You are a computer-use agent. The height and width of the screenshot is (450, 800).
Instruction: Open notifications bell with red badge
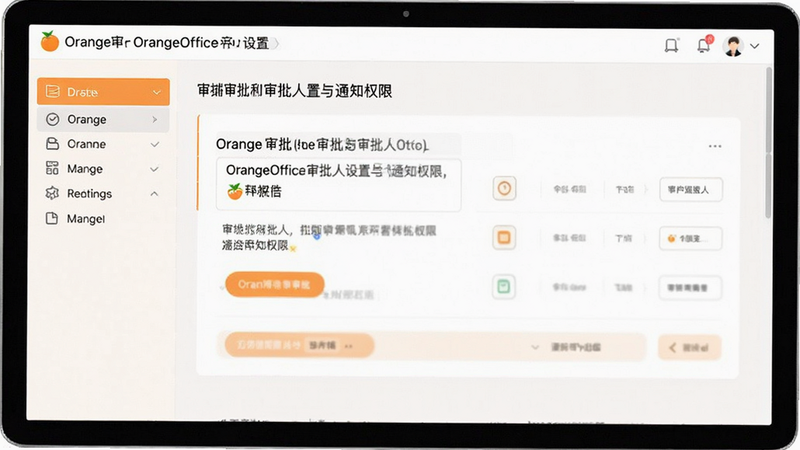704,44
